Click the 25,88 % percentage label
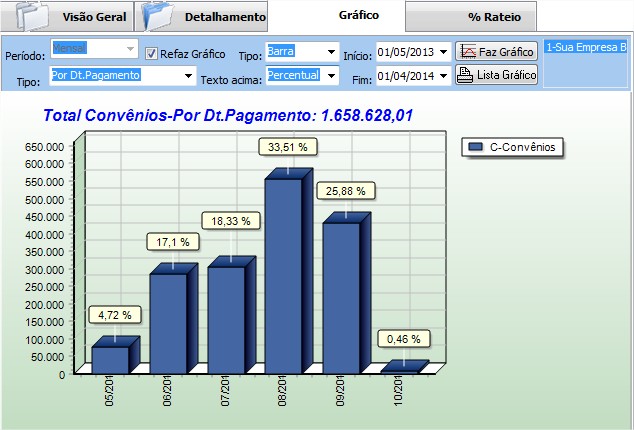The width and height of the screenshot is (634, 430). 347,191
